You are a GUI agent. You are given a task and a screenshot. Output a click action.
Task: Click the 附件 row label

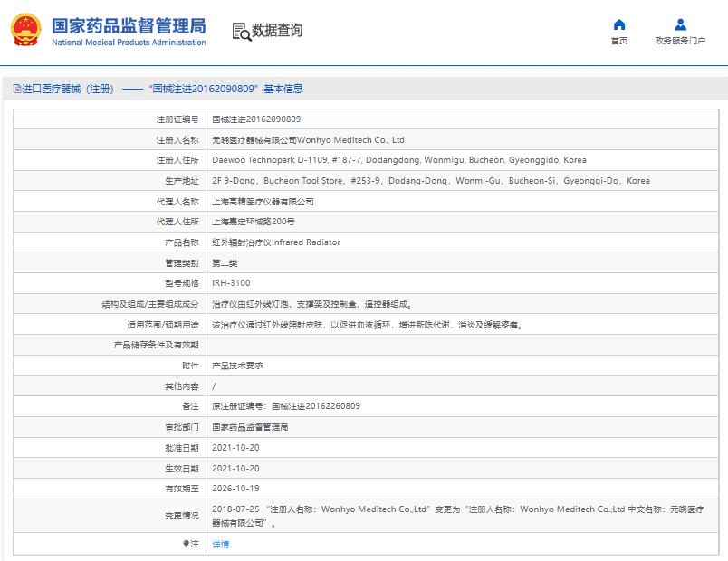190,366
